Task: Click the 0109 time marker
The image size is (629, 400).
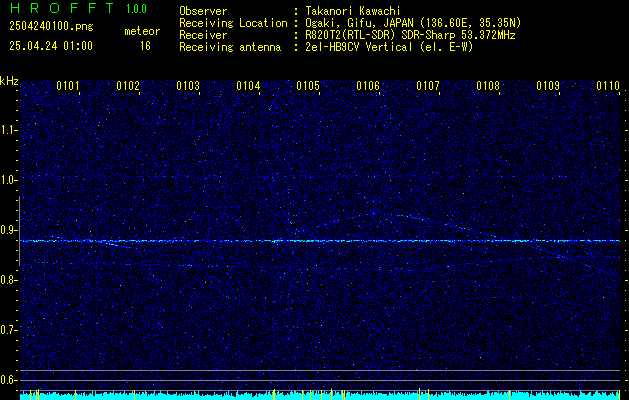Action: click(x=548, y=86)
